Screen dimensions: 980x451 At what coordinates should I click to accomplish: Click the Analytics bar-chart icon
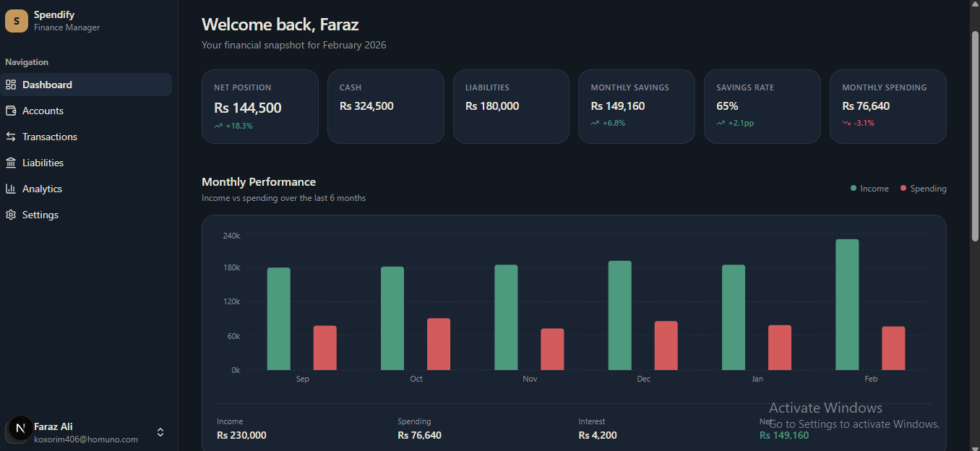[x=11, y=189]
